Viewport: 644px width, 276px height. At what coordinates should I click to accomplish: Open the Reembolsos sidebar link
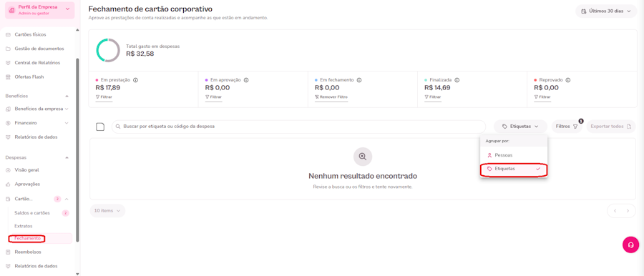tap(28, 252)
